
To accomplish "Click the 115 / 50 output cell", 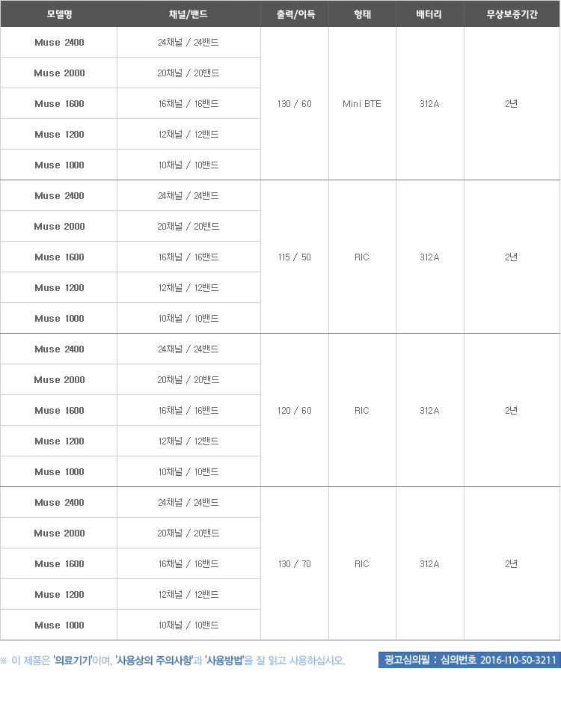I will pos(295,257).
